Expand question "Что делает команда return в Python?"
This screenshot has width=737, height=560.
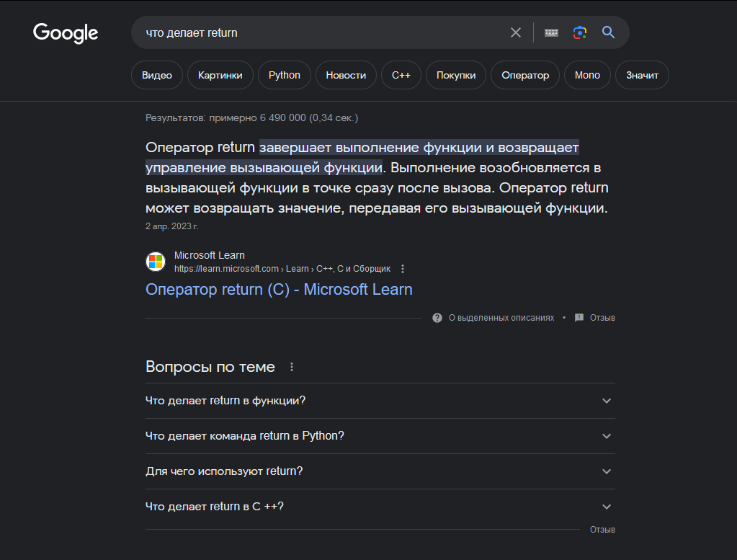(x=380, y=436)
